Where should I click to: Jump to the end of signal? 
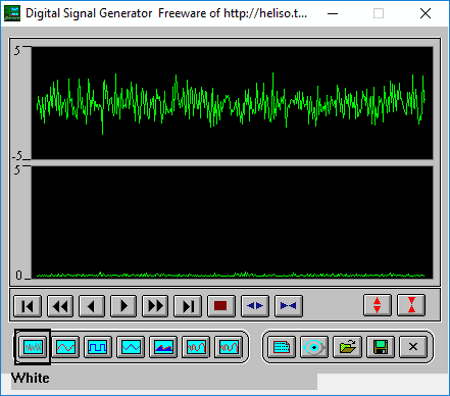188,306
